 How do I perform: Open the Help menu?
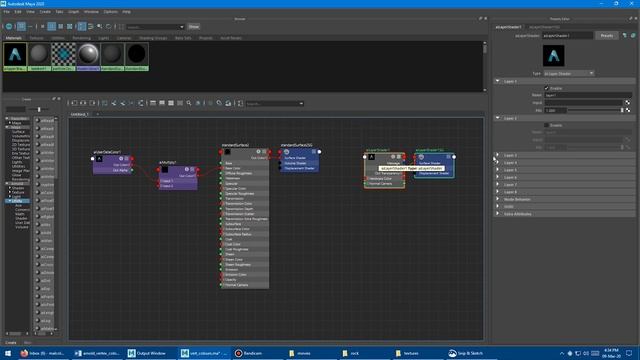pos(127,12)
